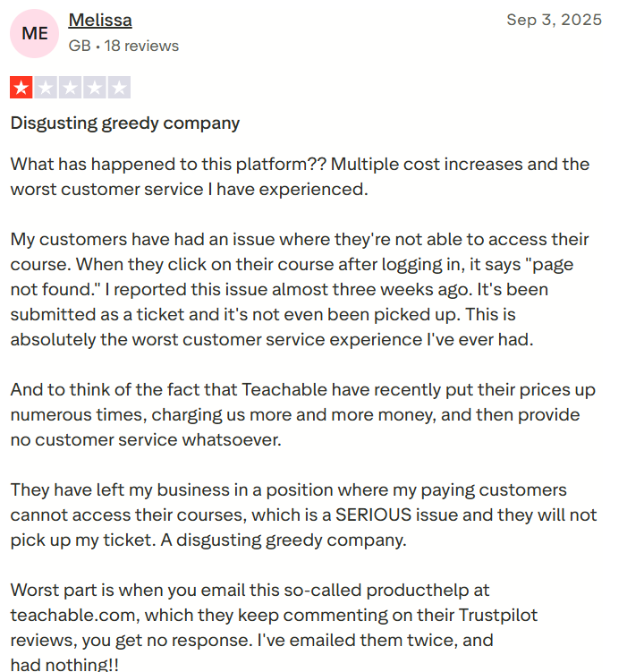Click the third grey rating star
This screenshot has height=672, width=627.
click(x=71, y=88)
